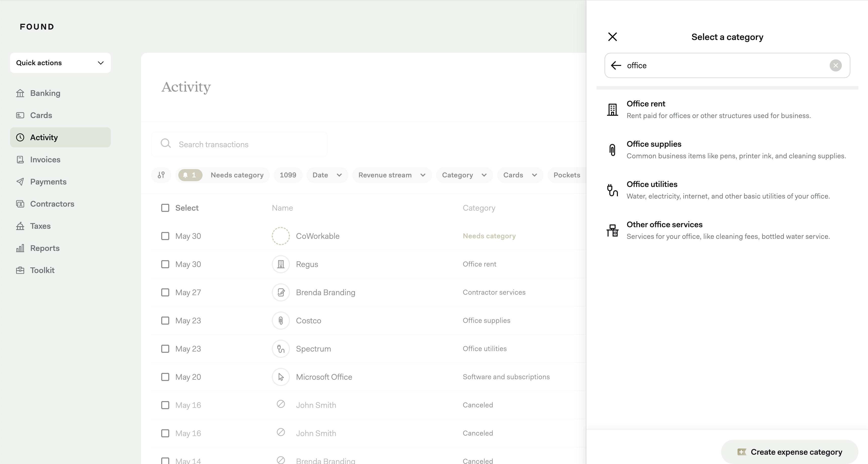
Task: Open the filter settings icon
Action: 161,175
